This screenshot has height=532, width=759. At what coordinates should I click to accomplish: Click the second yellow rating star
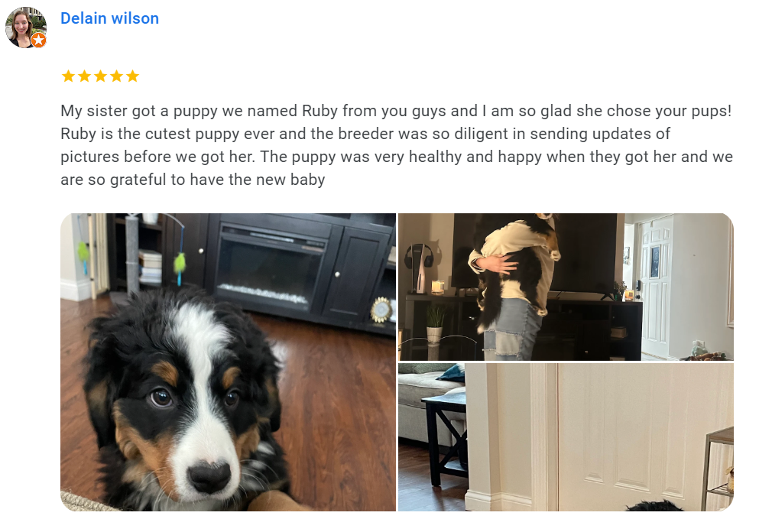[x=84, y=76]
